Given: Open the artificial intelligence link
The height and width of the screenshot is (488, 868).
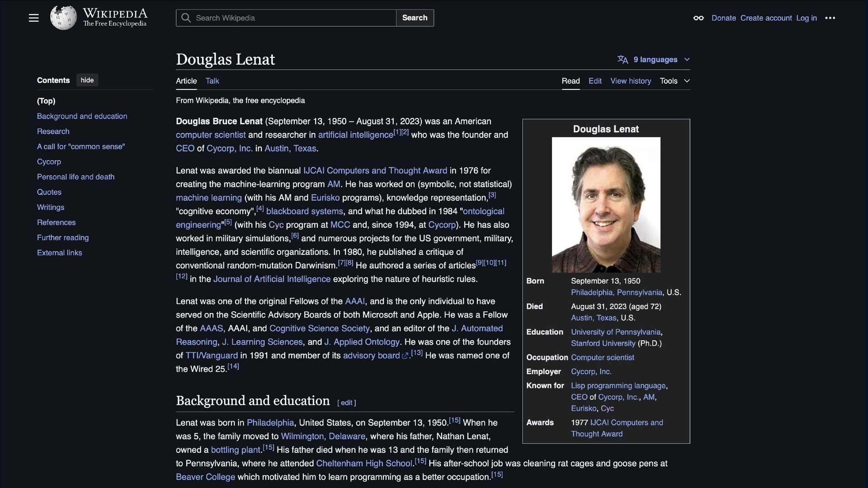Looking at the screenshot, I should pos(355,135).
